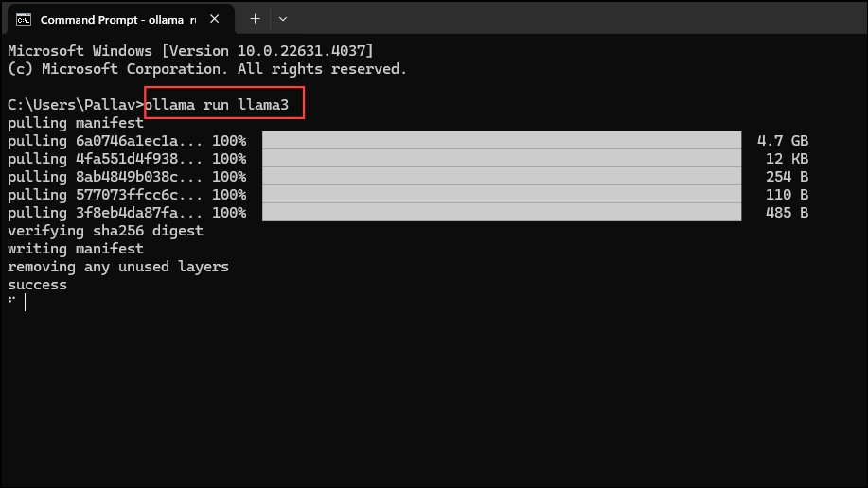Viewport: 868px width, 488px height.
Task: Click the Command Prompt tab icon
Action: [x=24, y=20]
